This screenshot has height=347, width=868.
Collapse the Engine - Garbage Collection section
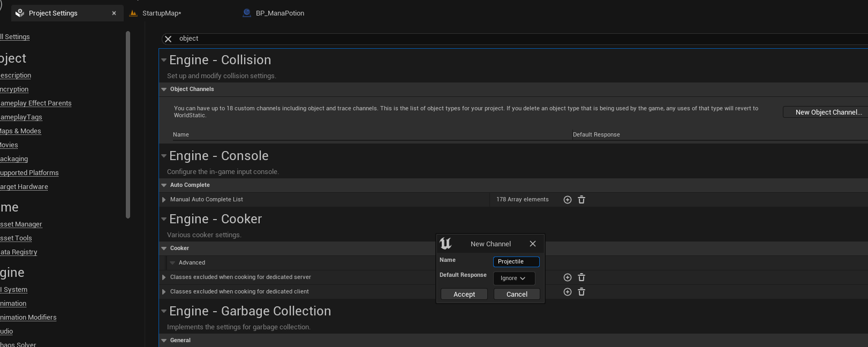[164, 311]
